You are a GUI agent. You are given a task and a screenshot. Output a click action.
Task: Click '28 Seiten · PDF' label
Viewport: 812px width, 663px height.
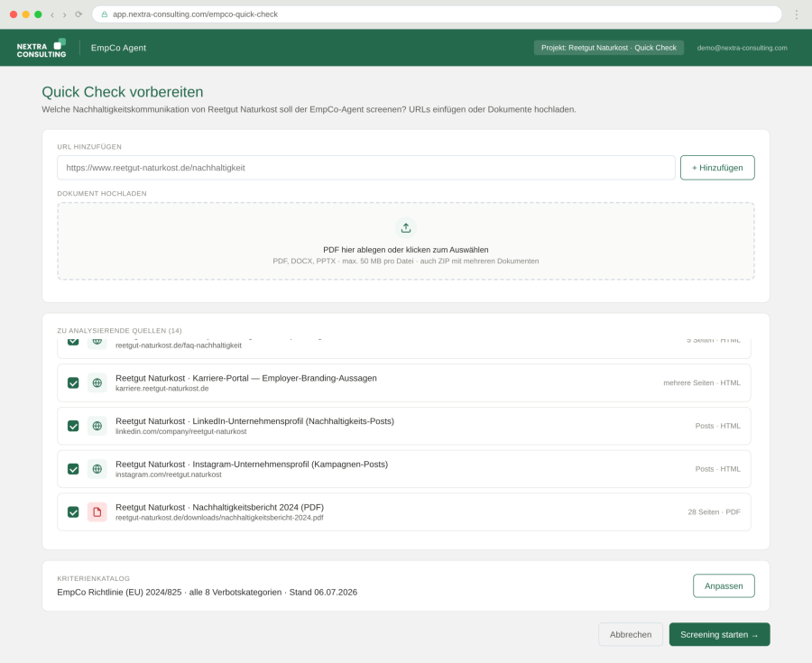point(714,511)
